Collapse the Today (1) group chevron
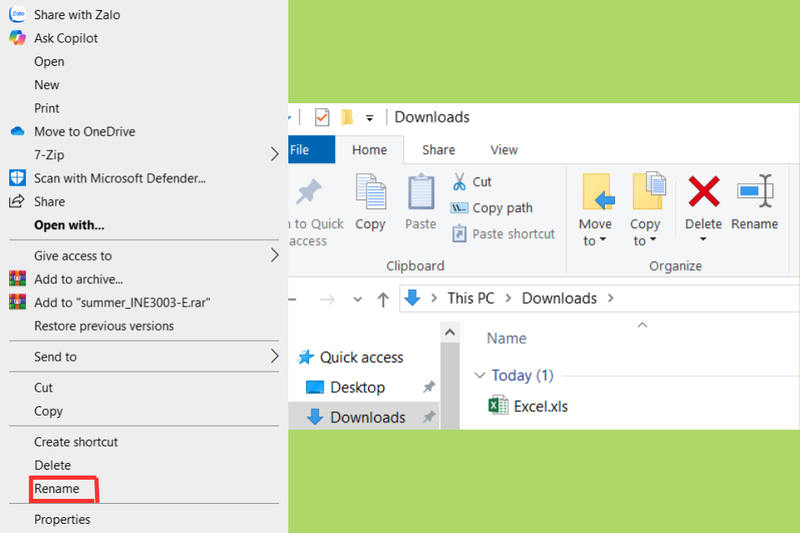This screenshot has width=800, height=533. pos(480,375)
